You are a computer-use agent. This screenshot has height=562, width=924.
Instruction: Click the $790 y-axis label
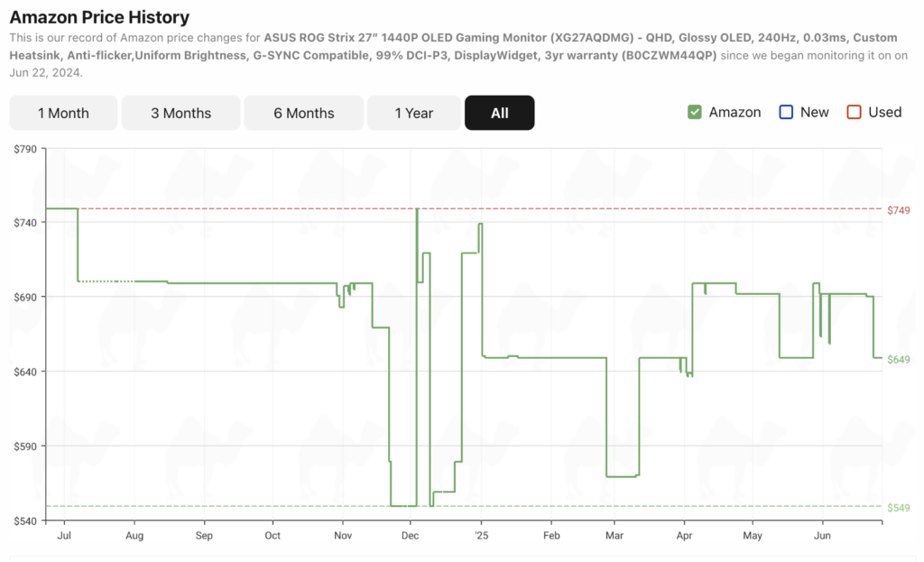pyautogui.click(x=25, y=149)
